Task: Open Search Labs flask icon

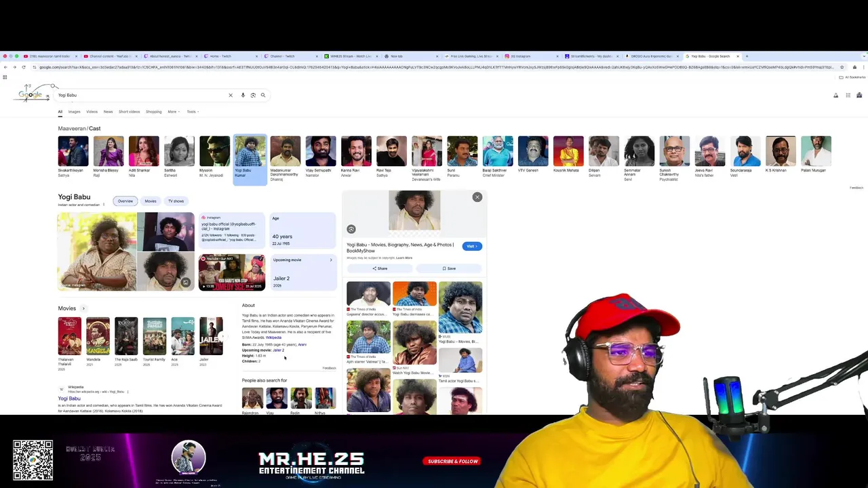Action: [x=836, y=96]
